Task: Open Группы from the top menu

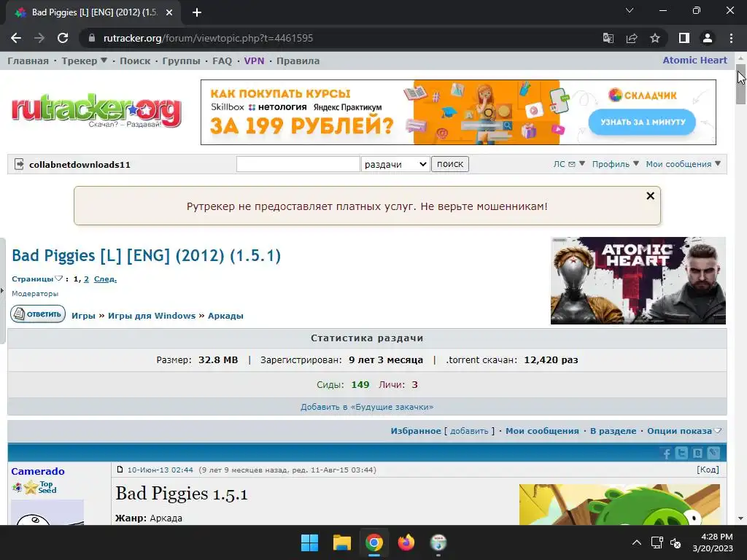Action: (181, 61)
